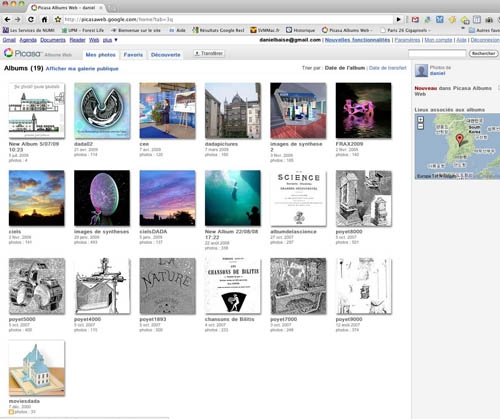Click the Déconnexion sign-out link
Viewport: 500px width, 419px height.
pyautogui.click(x=485, y=40)
